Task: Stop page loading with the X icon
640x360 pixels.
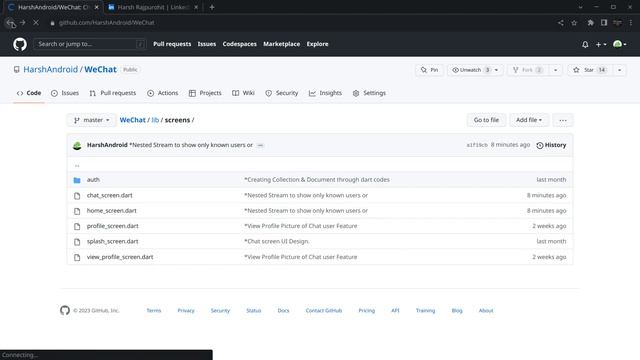Action: tap(36, 23)
